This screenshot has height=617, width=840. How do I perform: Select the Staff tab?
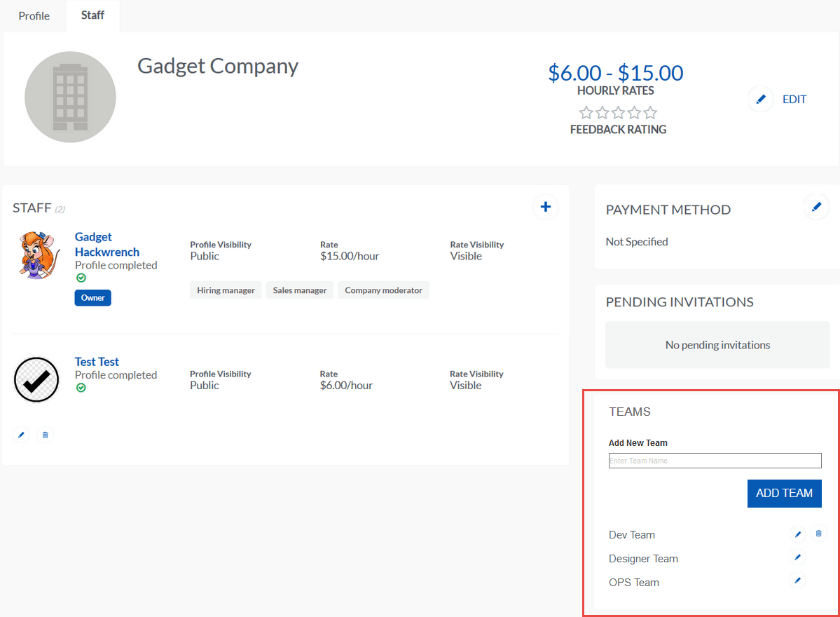tap(92, 15)
